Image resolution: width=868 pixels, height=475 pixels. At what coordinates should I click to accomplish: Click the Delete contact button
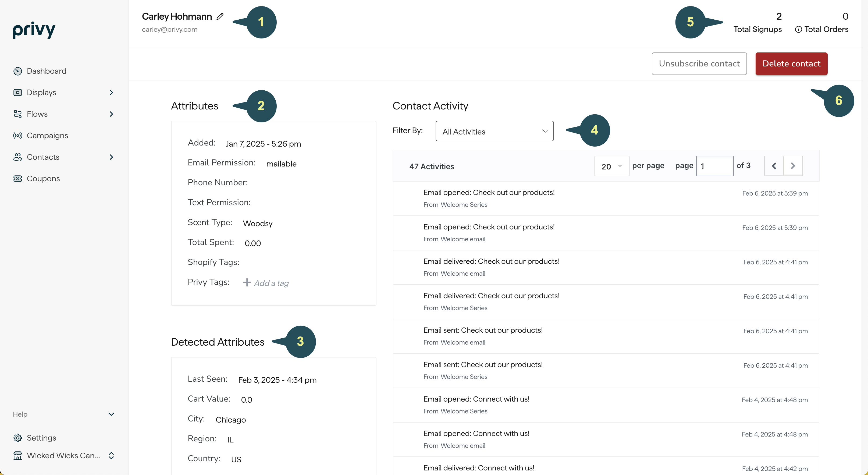tap(791, 64)
